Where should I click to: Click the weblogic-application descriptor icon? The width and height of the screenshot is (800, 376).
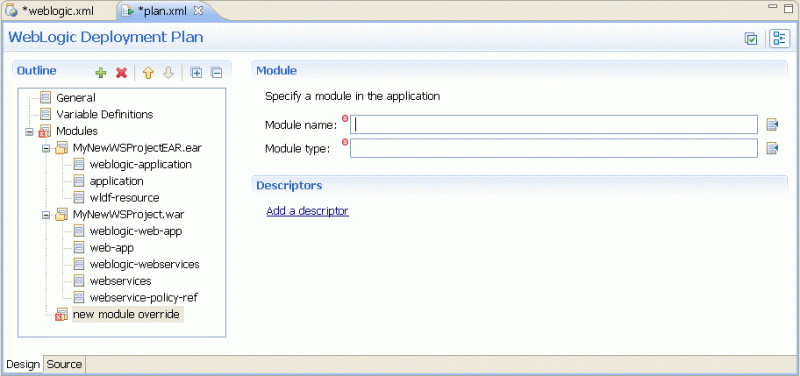tap(79, 165)
